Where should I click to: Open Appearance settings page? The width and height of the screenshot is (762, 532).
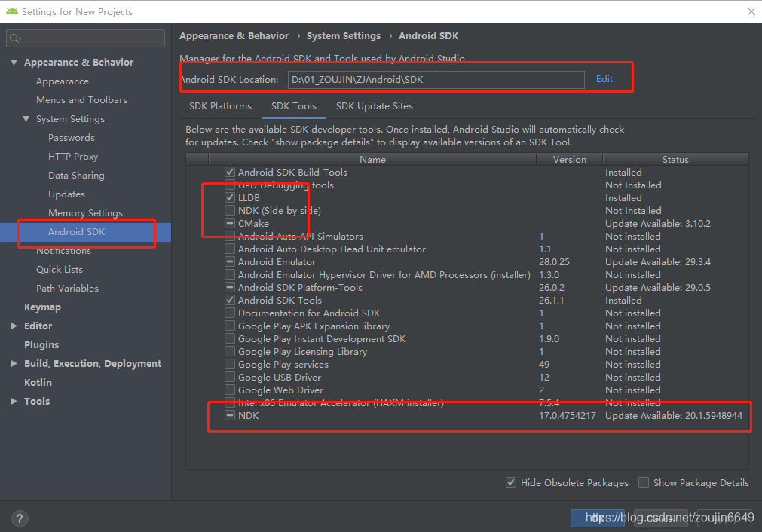click(x=63, y=81)
